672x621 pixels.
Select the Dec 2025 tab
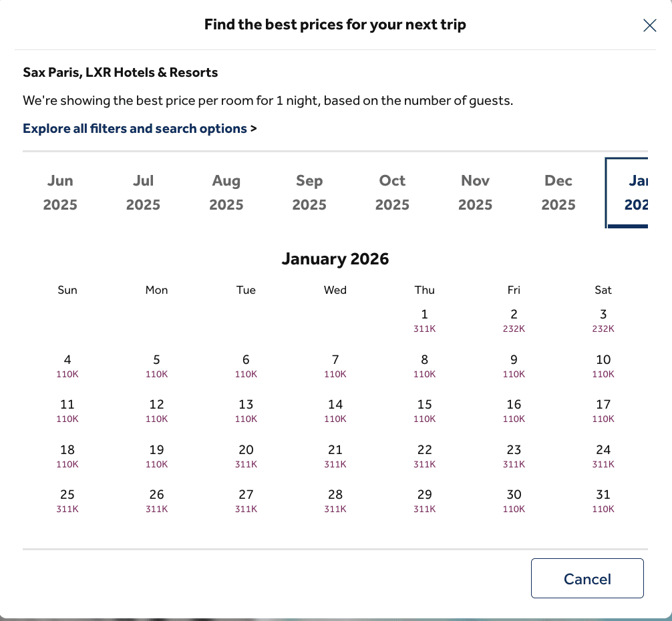pyautogui.click(x=558, y=192)
